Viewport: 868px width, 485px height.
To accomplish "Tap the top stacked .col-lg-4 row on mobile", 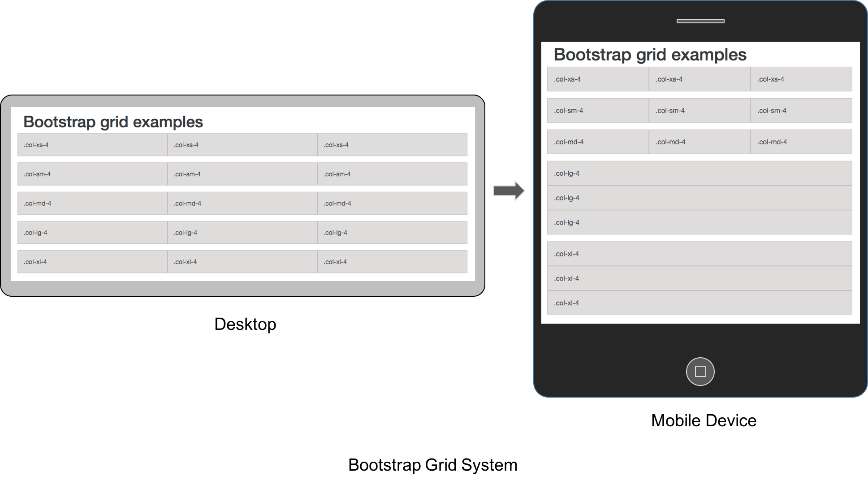I will [700, 173].
